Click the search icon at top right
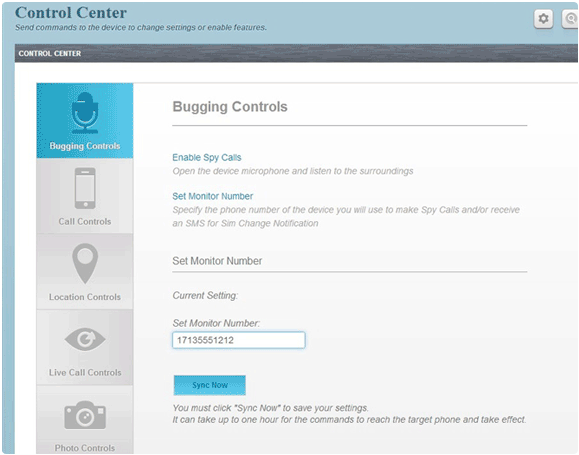 pos(571,18)
